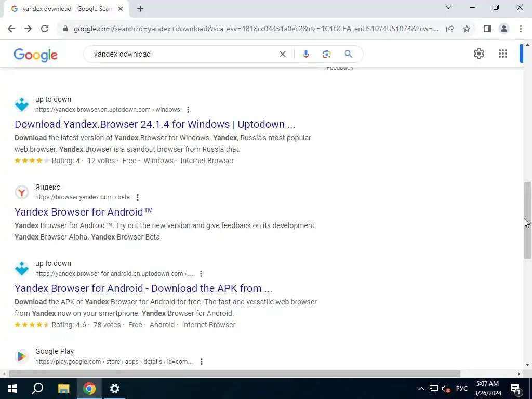Viewport: 532px width, 399px height.
Task: Open Yandex Browser for Android™ result
Action: 84,212
